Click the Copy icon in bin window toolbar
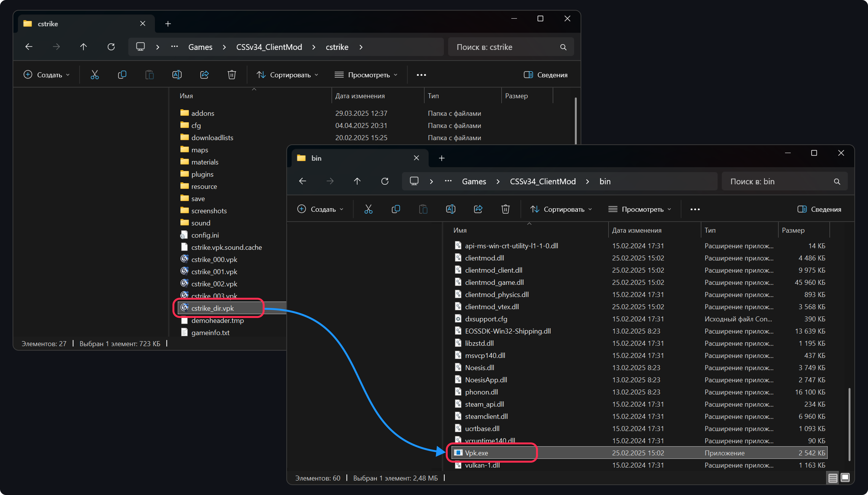 [x=396, y=209]
